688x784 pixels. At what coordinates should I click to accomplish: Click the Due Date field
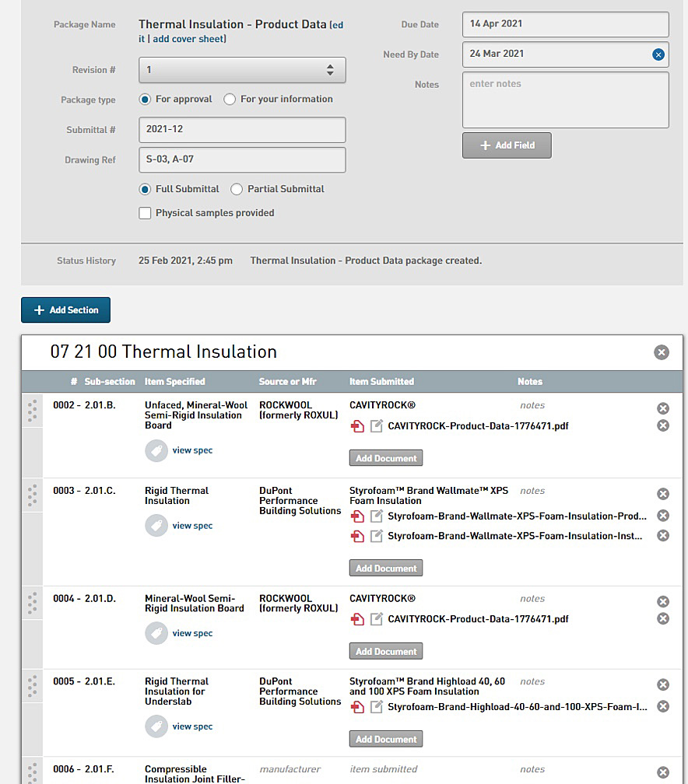[565, 25]
